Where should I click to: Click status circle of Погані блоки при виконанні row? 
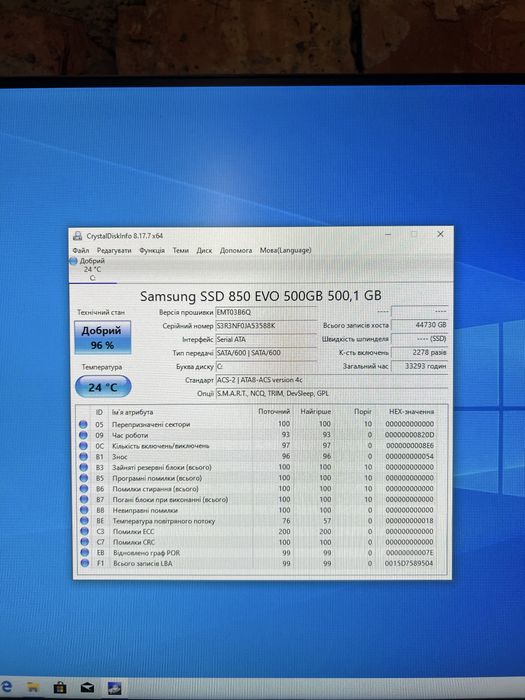click(x=83, y=499)
